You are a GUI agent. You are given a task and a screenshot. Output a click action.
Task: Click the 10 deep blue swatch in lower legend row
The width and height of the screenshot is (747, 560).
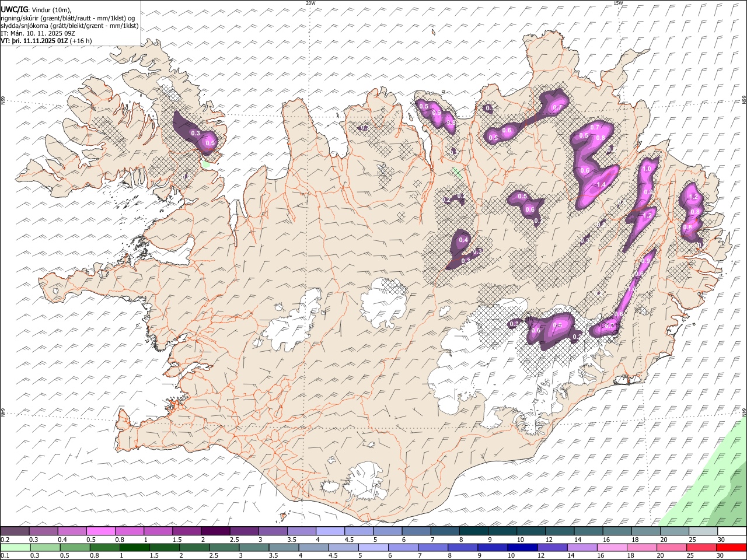tap(522, 548)
